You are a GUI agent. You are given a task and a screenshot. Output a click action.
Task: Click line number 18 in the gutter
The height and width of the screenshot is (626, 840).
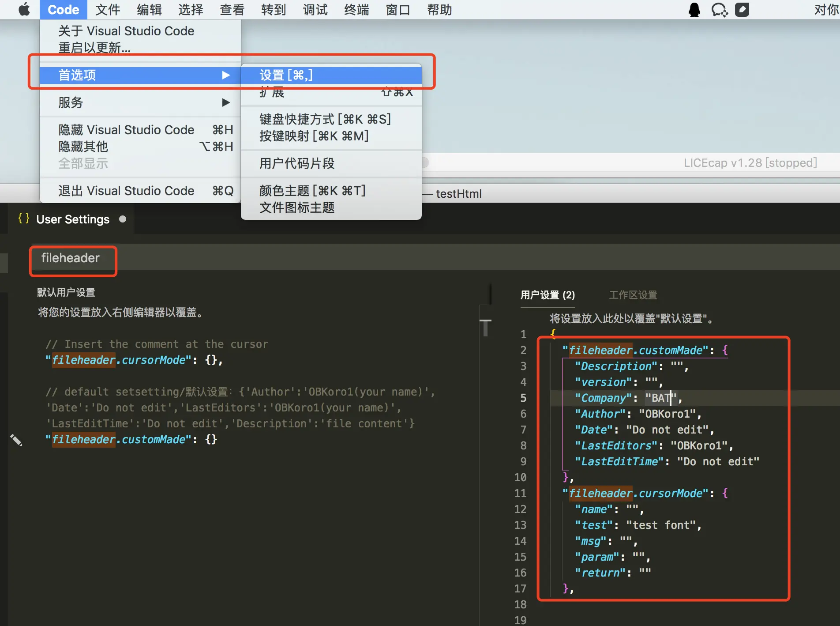521,605
